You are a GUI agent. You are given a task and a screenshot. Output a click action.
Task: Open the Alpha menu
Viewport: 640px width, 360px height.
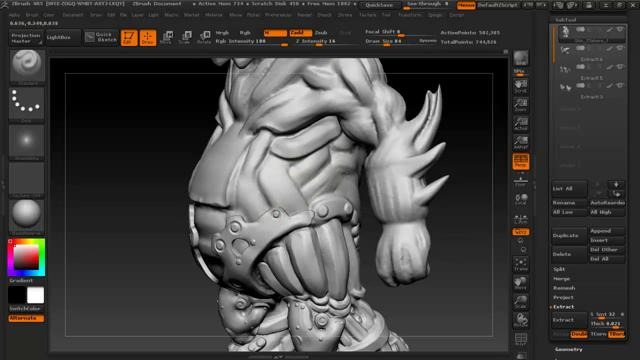tap(14, 15)
